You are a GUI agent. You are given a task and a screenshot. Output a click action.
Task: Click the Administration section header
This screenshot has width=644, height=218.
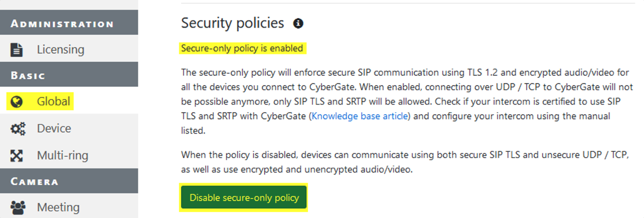(62, 24)
